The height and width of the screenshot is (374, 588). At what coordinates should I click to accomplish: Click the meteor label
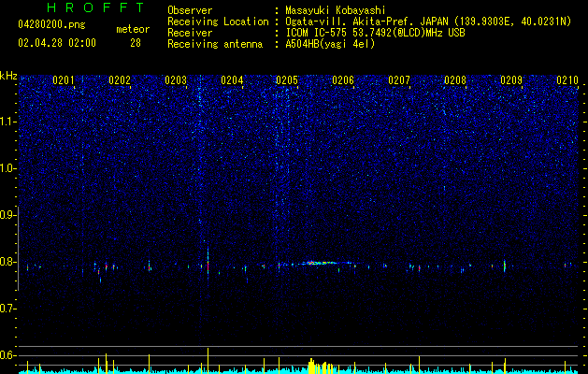click(x=133, y=29)
